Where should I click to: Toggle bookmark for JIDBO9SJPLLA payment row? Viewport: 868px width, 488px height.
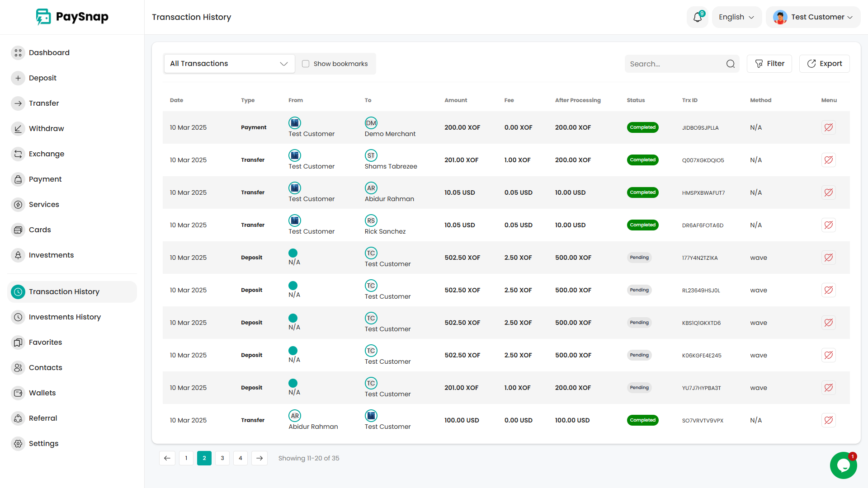[828, 127]
